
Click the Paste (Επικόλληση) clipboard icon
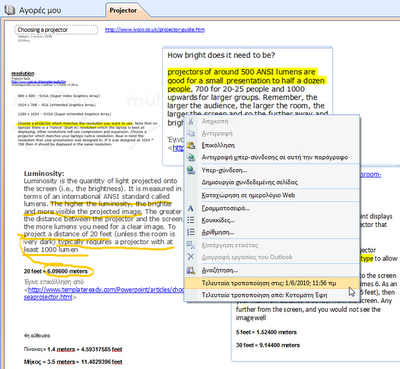coord(191,145)
